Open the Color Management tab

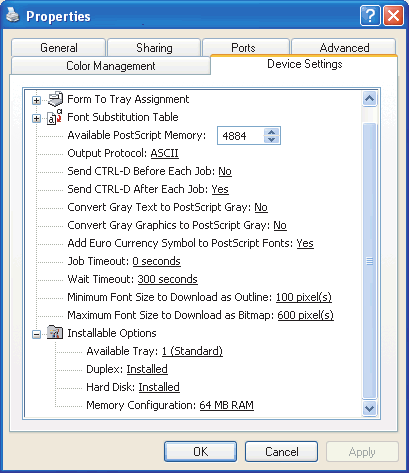(x=111, y=66)
